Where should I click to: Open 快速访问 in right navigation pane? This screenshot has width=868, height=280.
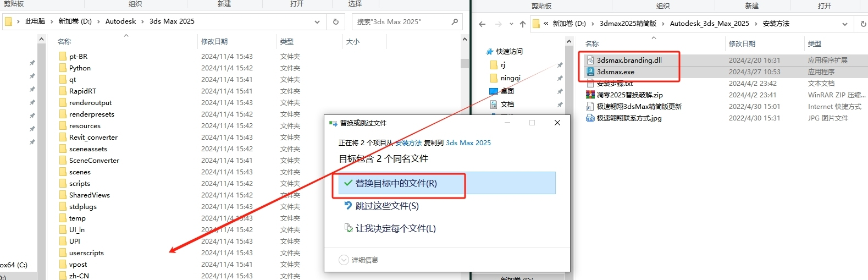[509, 51]
